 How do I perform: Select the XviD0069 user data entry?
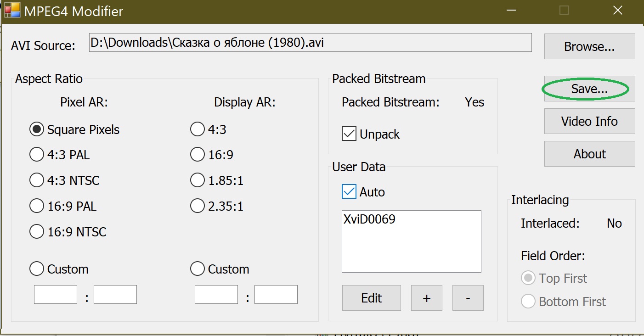[x=369, y=219]
